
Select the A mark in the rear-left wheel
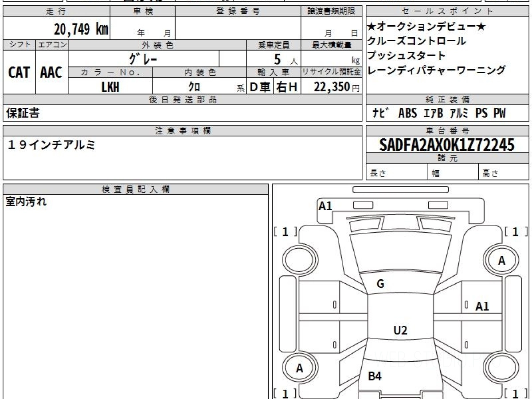[300, 368]
